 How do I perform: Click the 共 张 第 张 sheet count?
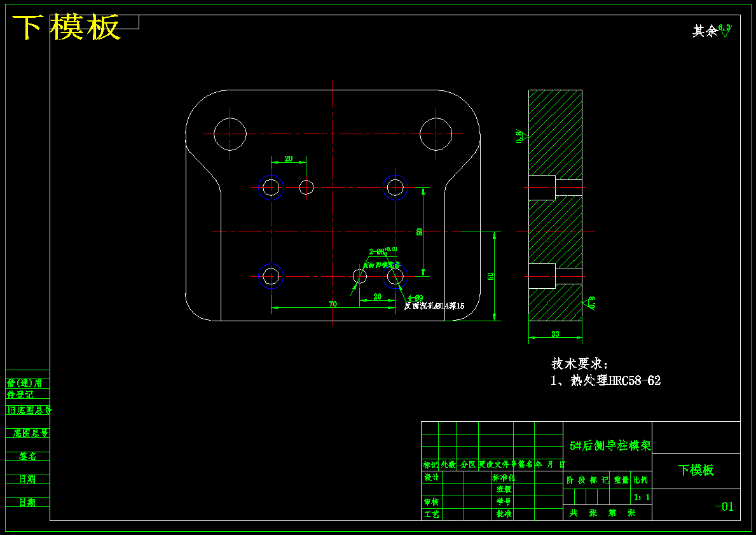click(x=603, y=513)
